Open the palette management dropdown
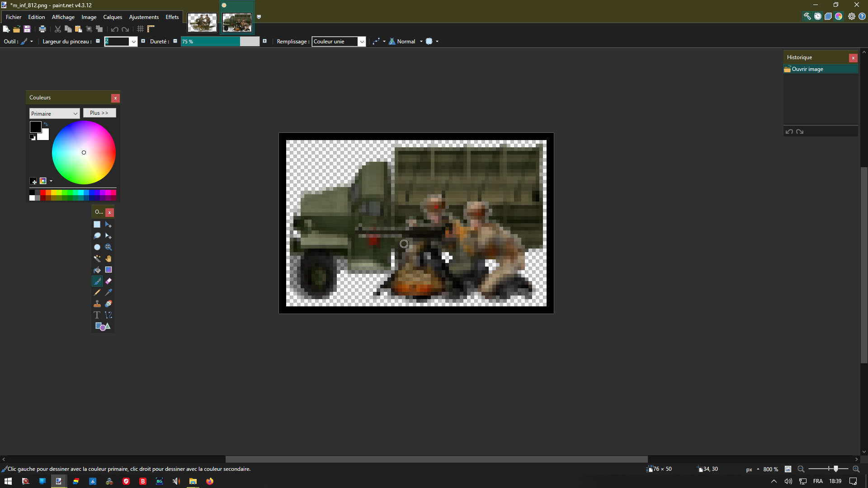Screen dimensions: 868x488 pos(46,181)
